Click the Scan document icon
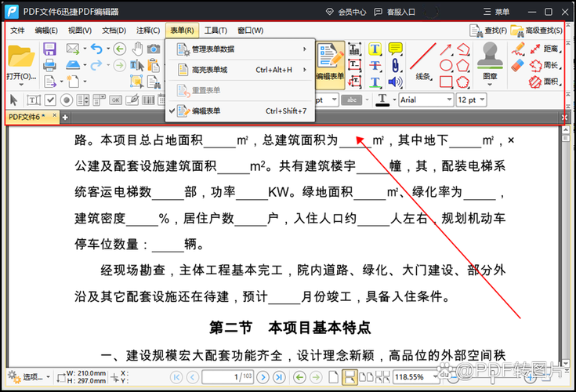Image resolution: width=576 pixels, height=392 pixels. 73,65
